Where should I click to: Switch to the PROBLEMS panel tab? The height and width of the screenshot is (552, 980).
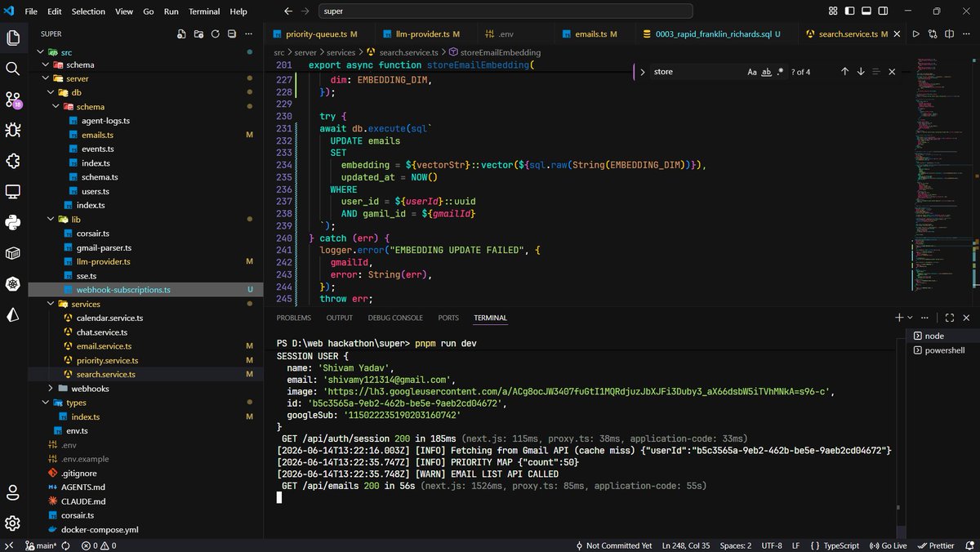pyautogui.click(x=293, y=318)
